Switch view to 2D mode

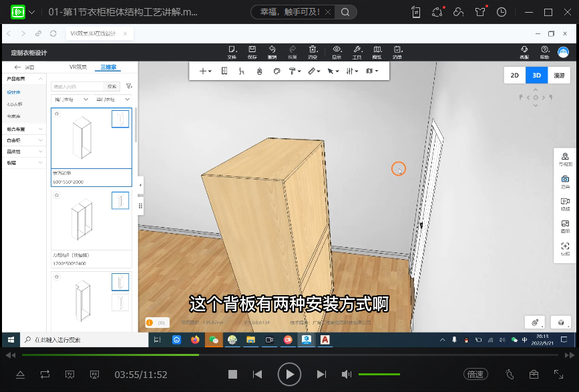coord(514,75)
